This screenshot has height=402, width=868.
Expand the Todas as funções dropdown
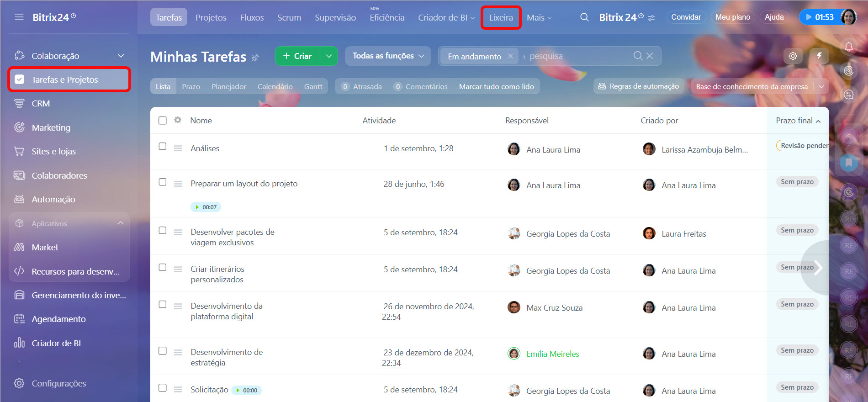coord(387,56)
